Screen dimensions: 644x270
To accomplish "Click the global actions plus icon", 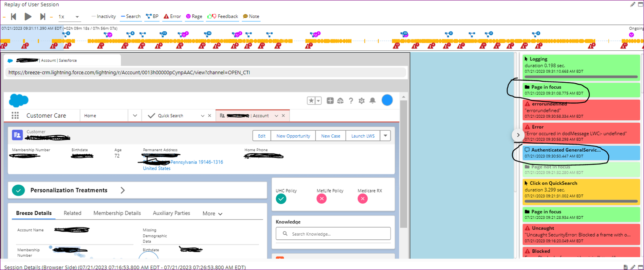I will [x=330, y=101].
